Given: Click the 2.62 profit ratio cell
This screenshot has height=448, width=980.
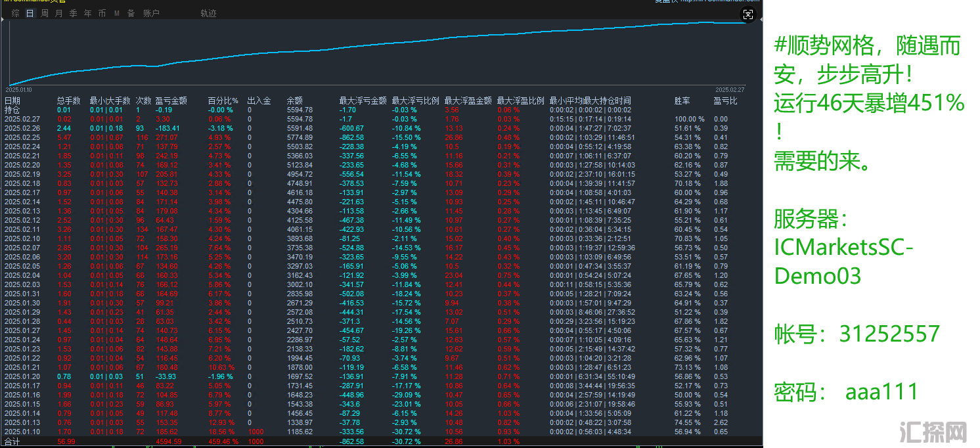Looking at the screenshot, I should tap(720, 422).
